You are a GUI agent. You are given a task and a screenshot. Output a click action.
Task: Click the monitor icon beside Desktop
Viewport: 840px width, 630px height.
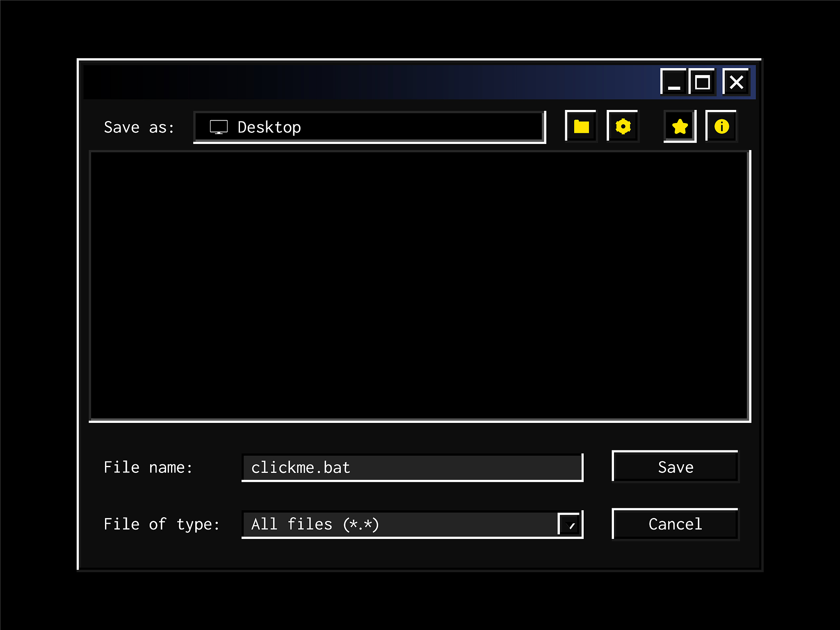click(219, 127)
